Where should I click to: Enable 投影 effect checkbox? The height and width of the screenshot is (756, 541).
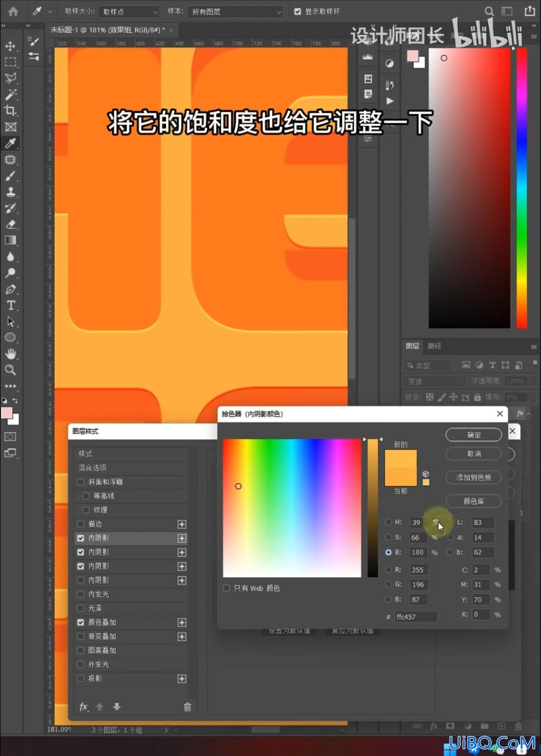pyautogui.click(x=81, y=679)
